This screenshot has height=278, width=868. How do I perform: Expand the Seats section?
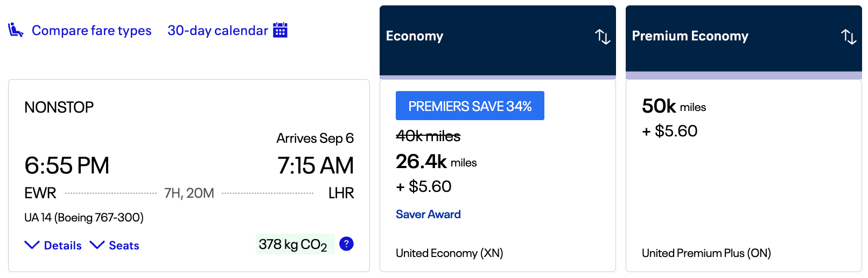124,246
